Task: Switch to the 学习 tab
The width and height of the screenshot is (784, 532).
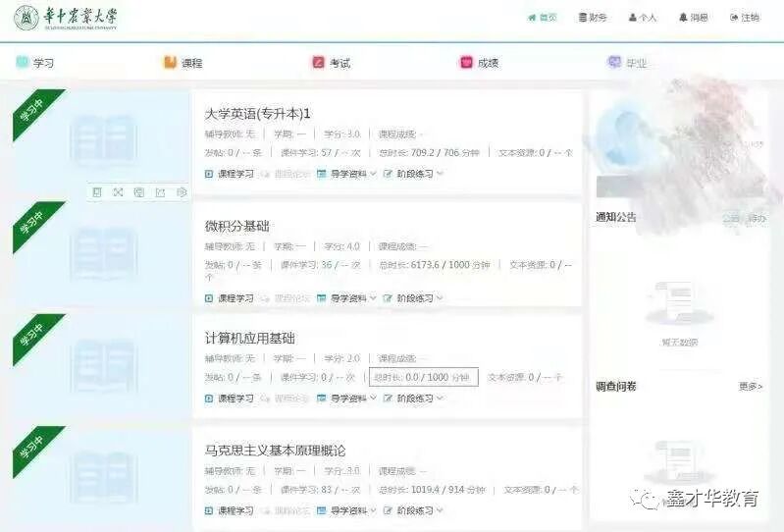Action: pyautogui.click(x=35, y=63)
